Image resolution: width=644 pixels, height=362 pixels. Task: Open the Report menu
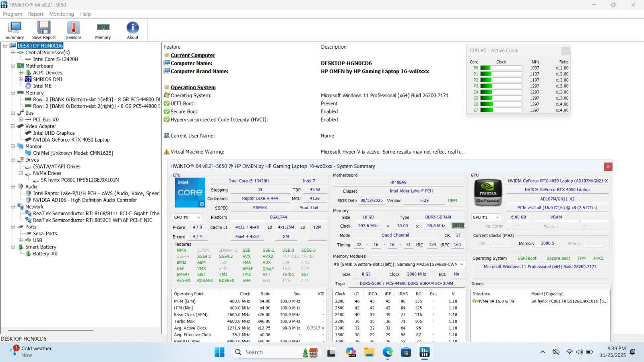[35, 14]
